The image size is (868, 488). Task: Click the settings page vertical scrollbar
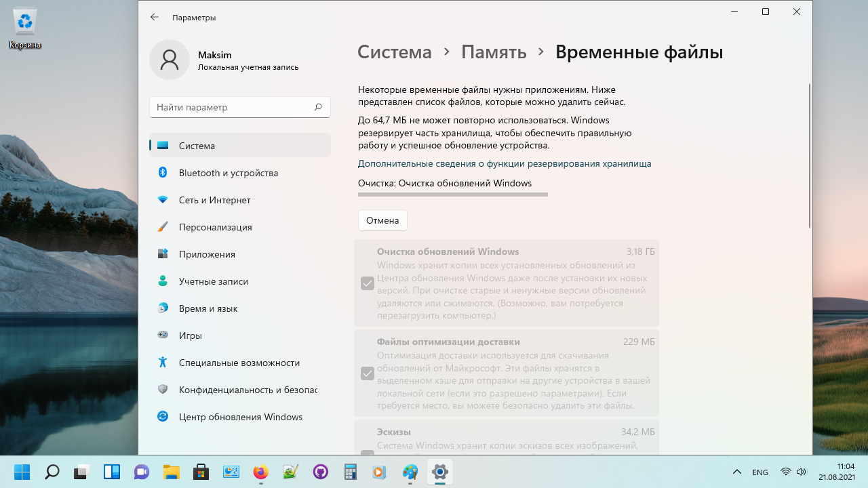[810, 156]
